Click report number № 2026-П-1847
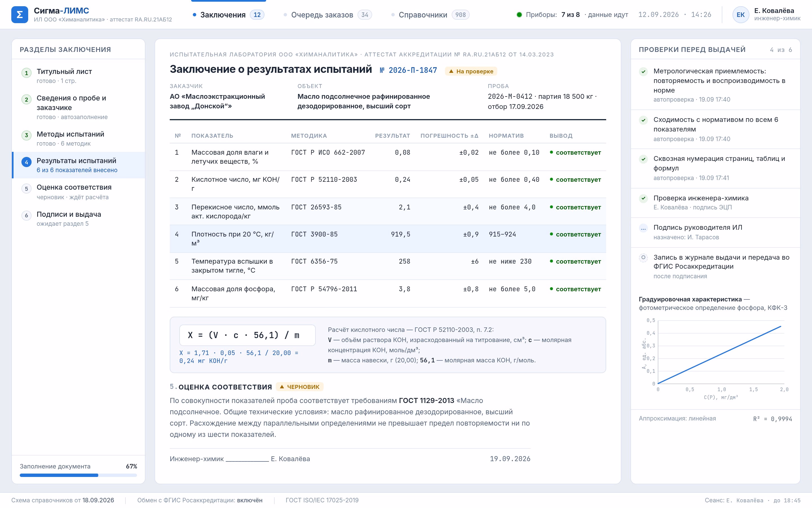 408,70
